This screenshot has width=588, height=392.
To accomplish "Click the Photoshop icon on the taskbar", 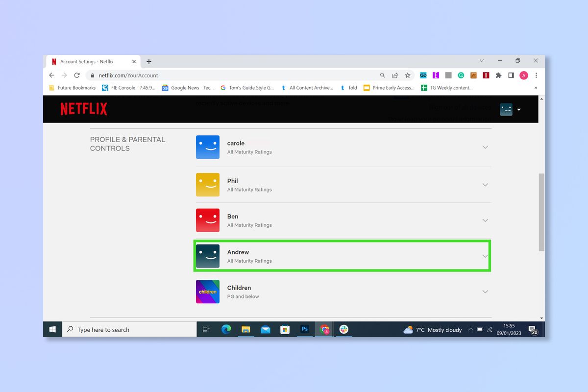I will click(304, 329).
